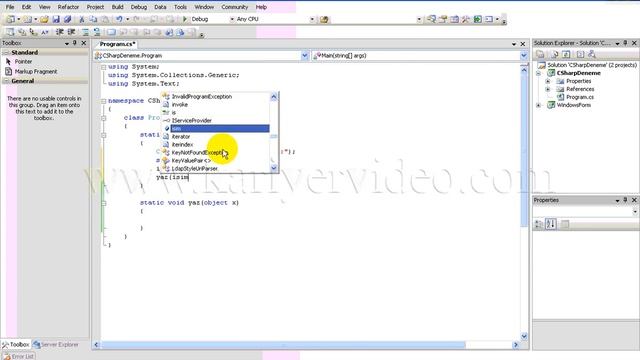This screenshot has height=360, width=640.
Task: Select Markup Fragment in the Toolbox
Action: (36, 71)
